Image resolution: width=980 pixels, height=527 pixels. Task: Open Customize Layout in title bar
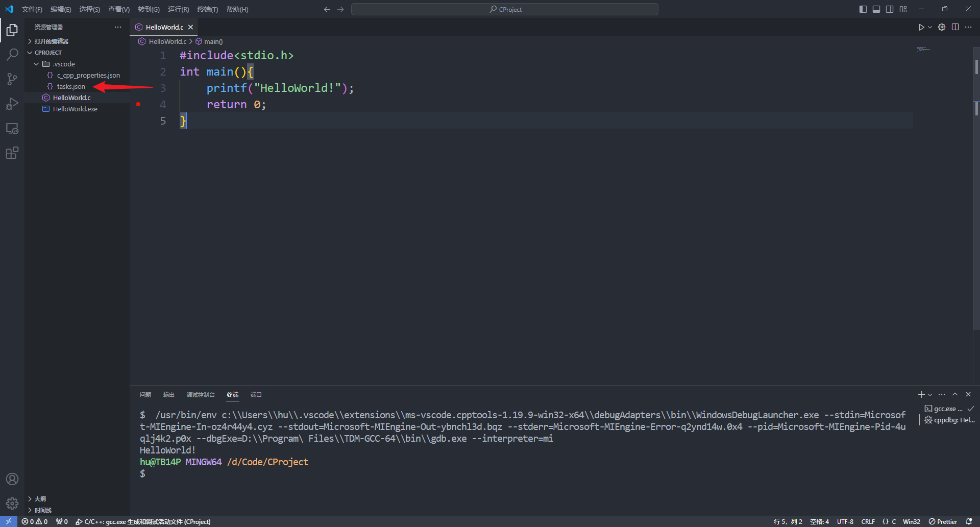coord(903,9)
